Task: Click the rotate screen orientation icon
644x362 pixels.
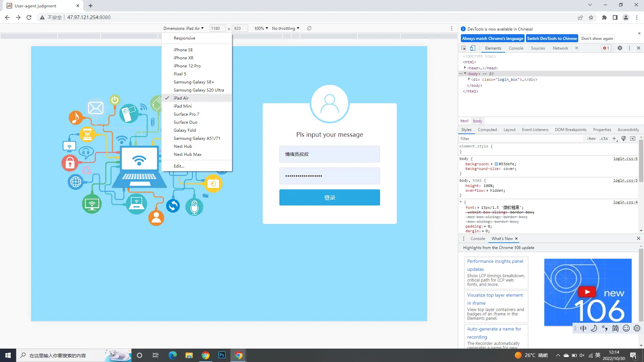Action: pyautogui.click(x=309, y=28)
